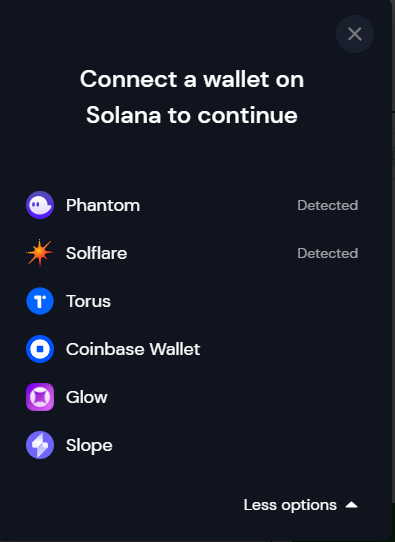Click the upward caret next to Less options

pyautogui.click(x=352, y=505)
